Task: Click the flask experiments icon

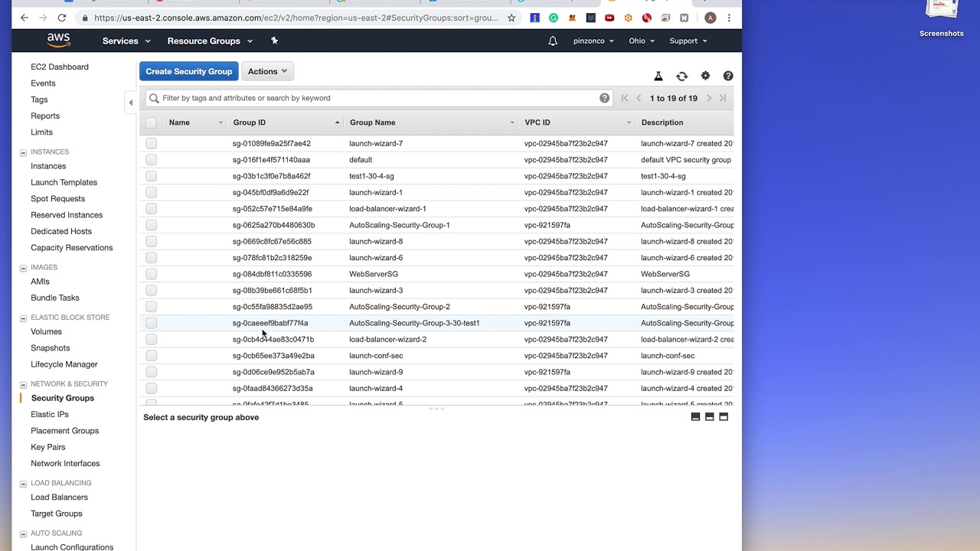Action: point(658,76)
